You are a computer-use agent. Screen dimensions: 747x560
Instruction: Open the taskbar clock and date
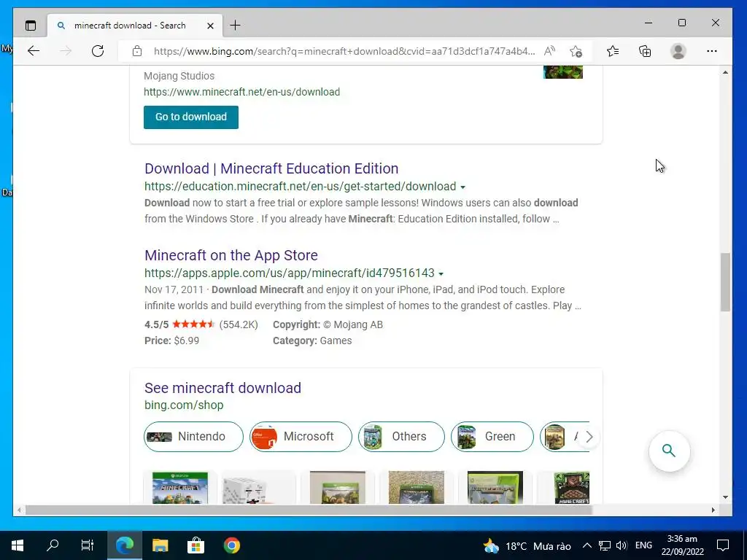pyautogui.click(x=682, y=545)
